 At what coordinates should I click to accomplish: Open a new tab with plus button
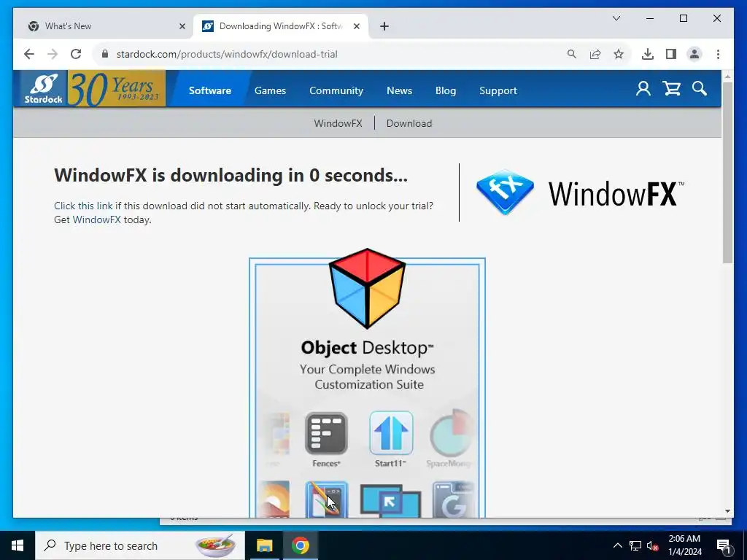(384, 26)
